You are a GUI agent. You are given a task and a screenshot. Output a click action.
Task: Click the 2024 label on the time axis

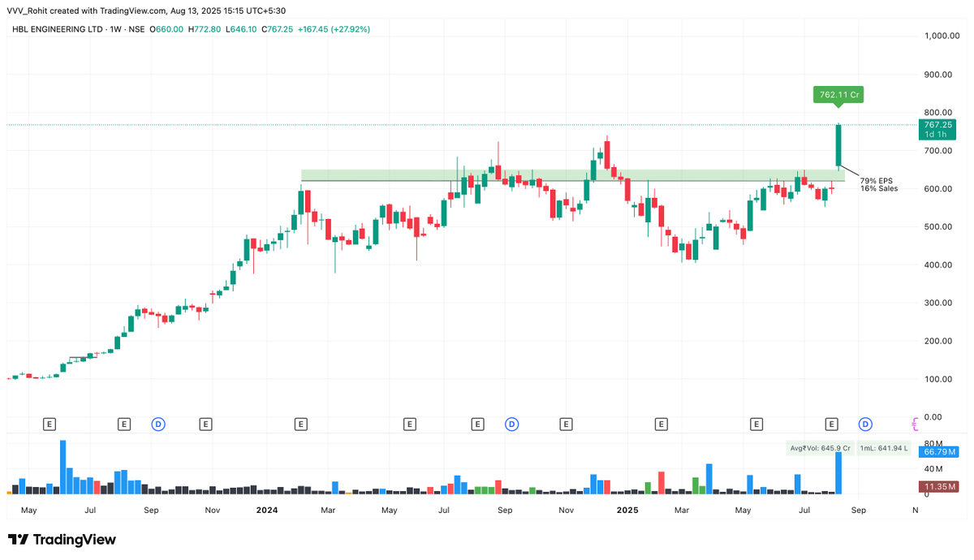267,510
